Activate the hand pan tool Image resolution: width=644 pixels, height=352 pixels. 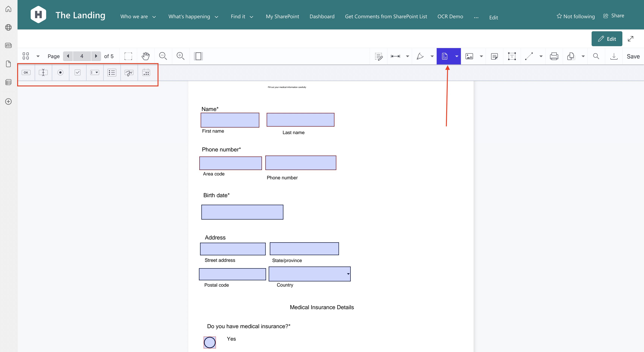145,56
